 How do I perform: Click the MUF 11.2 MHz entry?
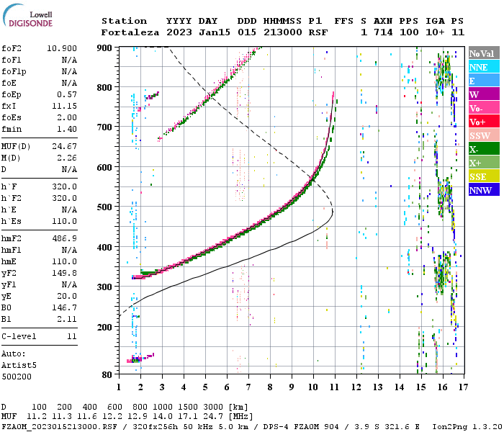click(37, 417)
